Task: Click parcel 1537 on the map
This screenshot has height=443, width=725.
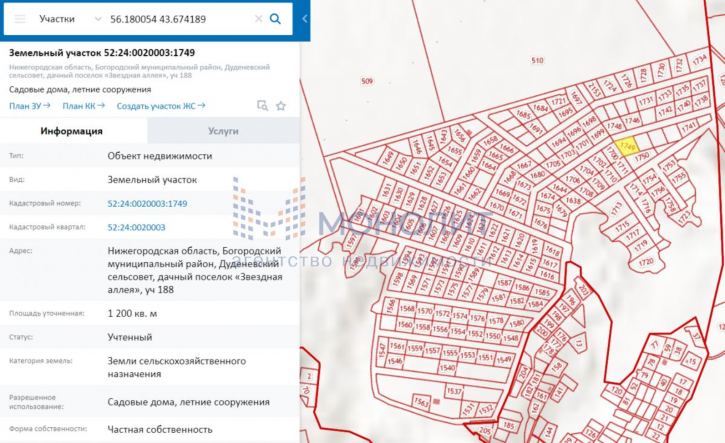Action: pos(454,391)
